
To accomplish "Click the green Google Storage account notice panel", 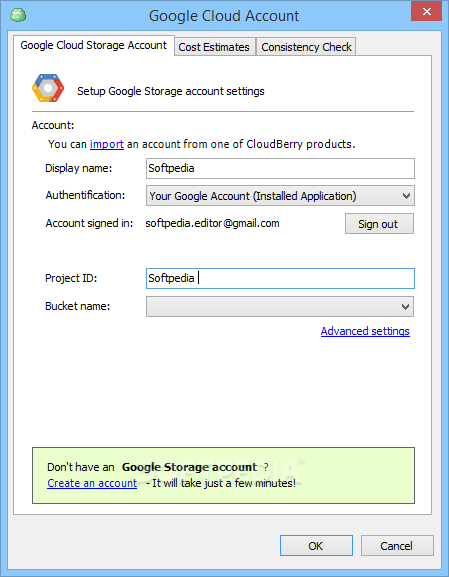I will click(223, 475).
